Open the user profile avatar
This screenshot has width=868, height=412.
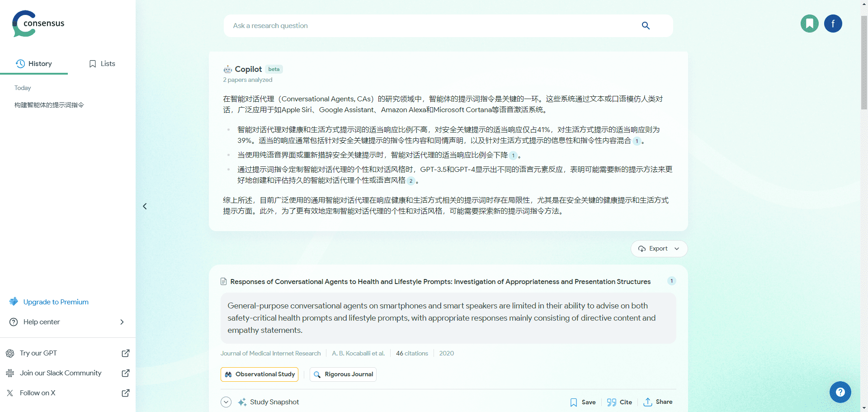point(833,24)
